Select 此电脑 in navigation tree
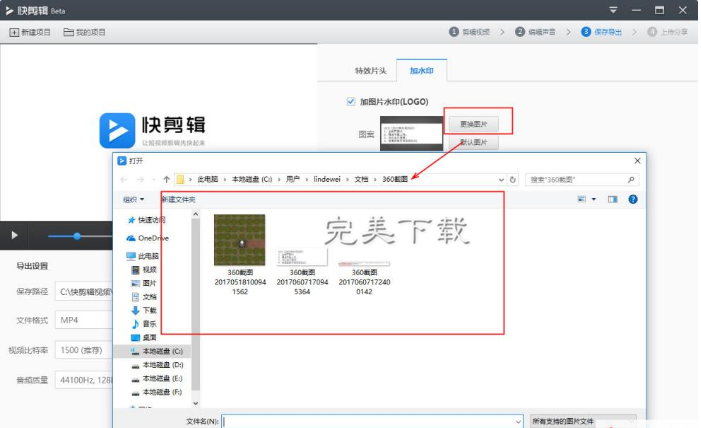The image size is (701, 428). click(x=143, y=256)
